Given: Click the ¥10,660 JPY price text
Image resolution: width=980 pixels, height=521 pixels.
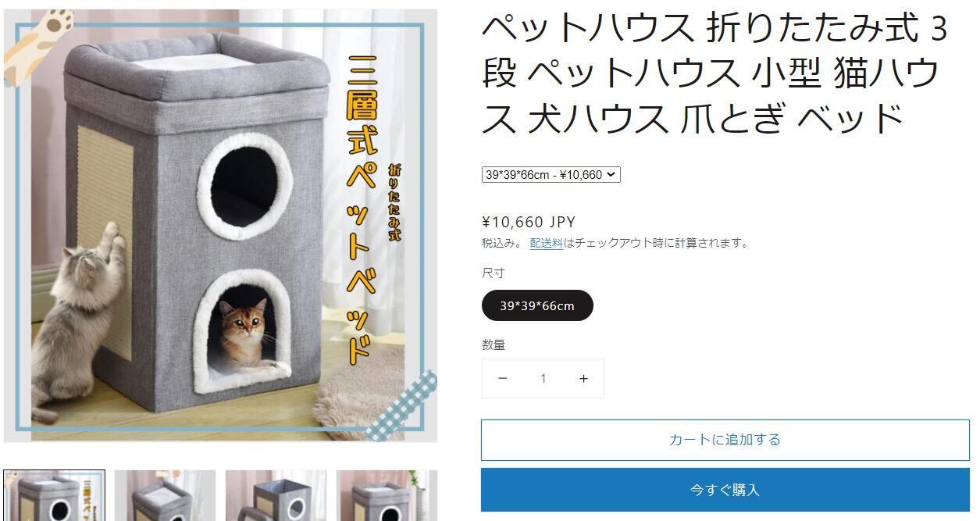Looking at the screenshot, I should click(x=529, y=222).
